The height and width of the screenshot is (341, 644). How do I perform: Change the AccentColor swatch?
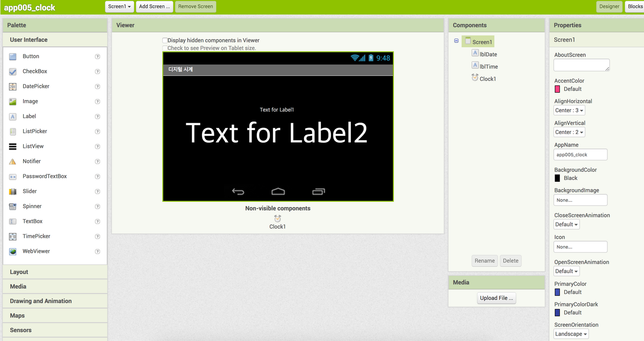(x=557, y=89)
